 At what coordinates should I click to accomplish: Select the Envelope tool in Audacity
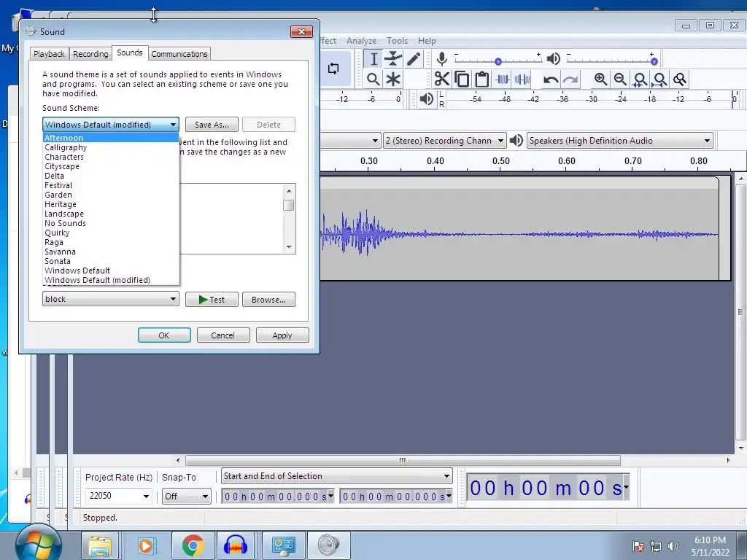(x=393, y=59)
